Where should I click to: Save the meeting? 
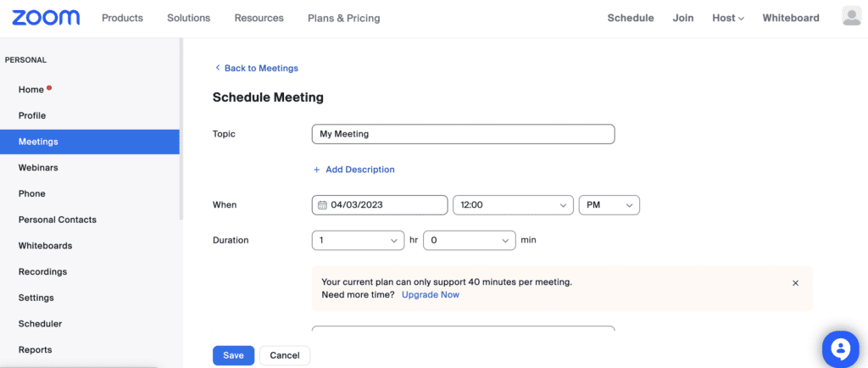coord(233,355)
